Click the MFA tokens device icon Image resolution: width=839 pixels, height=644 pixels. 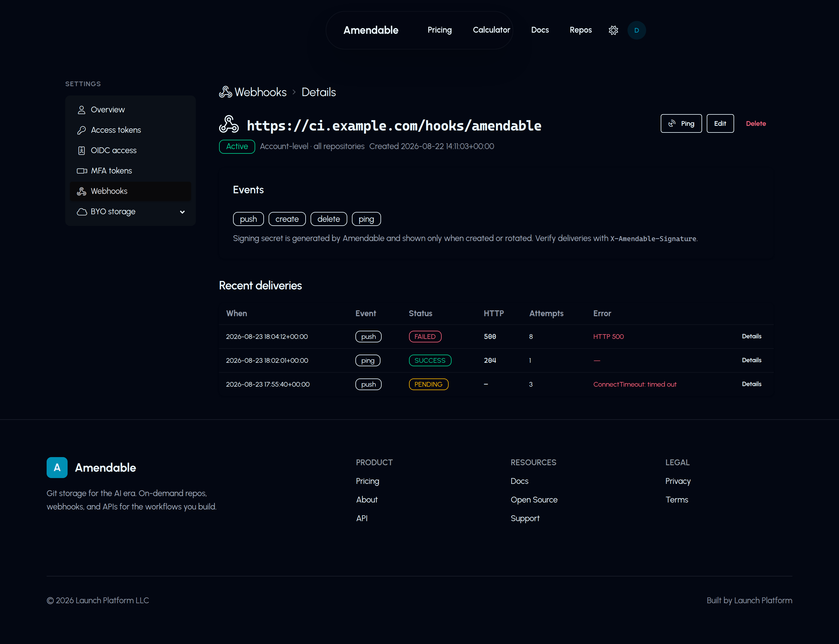tap(82, 171)
